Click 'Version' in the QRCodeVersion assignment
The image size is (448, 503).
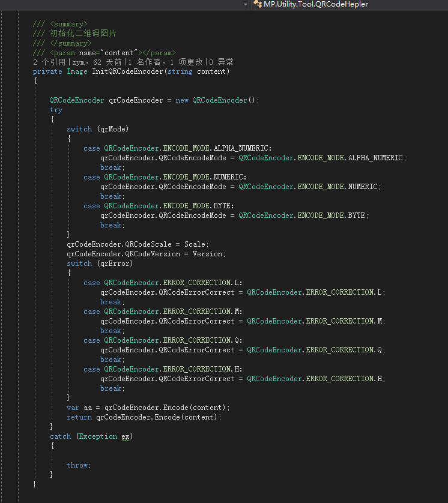208,254
